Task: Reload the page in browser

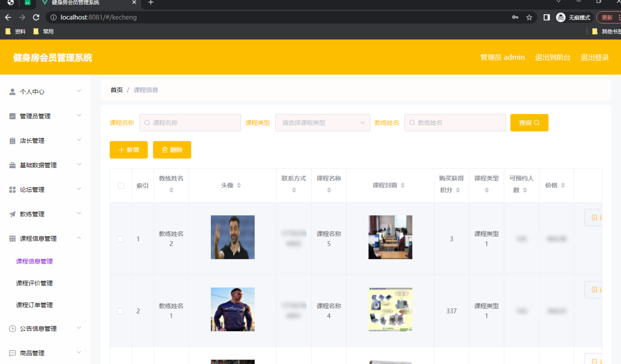Action: tap(36, 17)
